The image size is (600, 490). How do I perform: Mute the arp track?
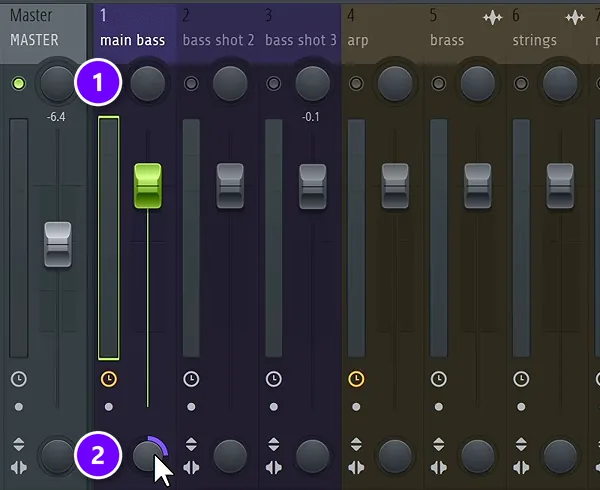point(356,83)
